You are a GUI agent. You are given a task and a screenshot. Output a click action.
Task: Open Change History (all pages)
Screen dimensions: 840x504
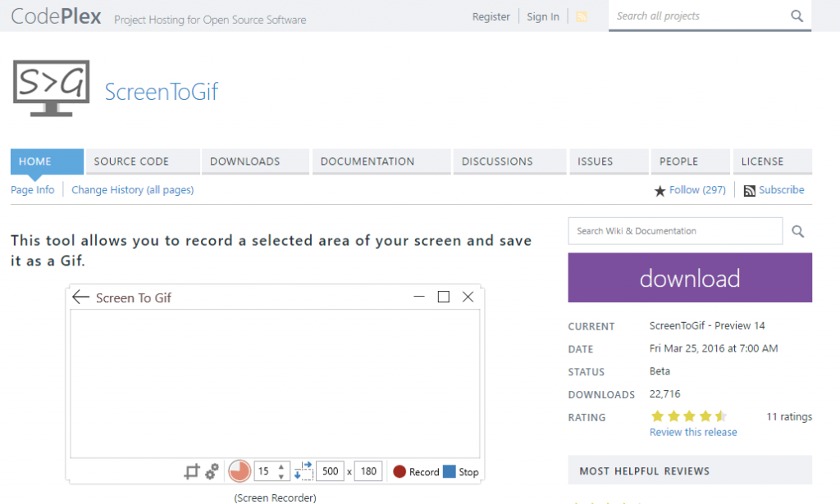point(132,190)
